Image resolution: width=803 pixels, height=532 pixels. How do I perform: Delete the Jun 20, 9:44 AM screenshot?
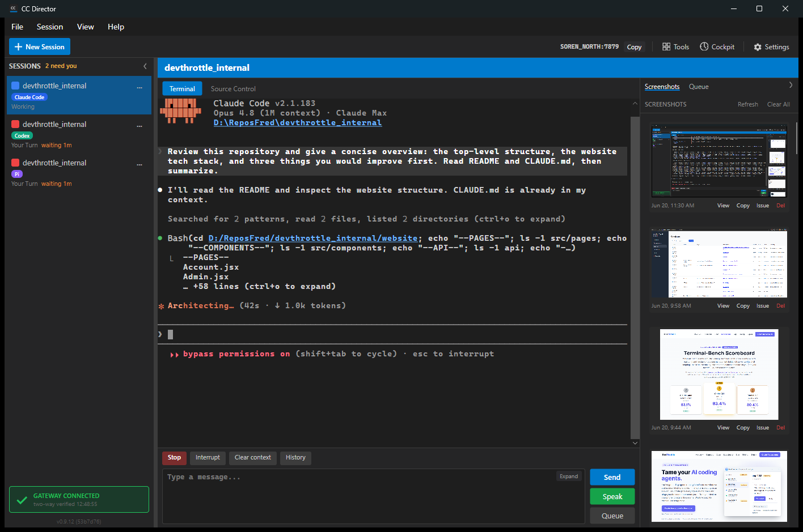[781, 428]
